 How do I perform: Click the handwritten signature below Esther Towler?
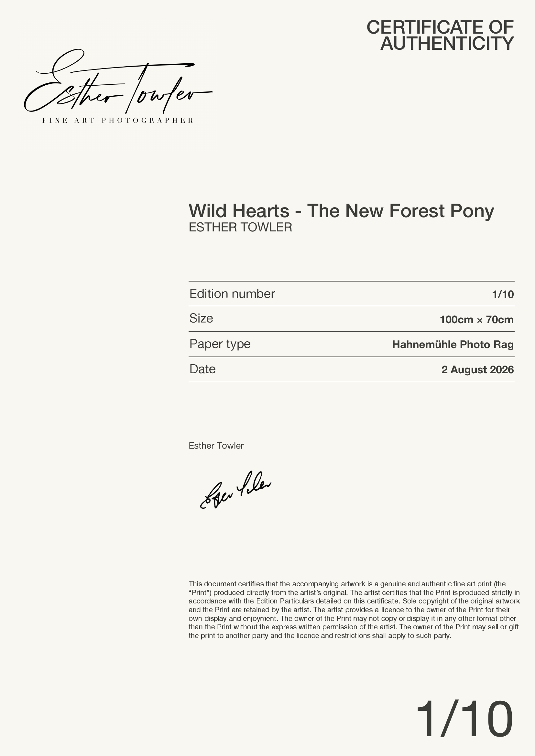235,490
